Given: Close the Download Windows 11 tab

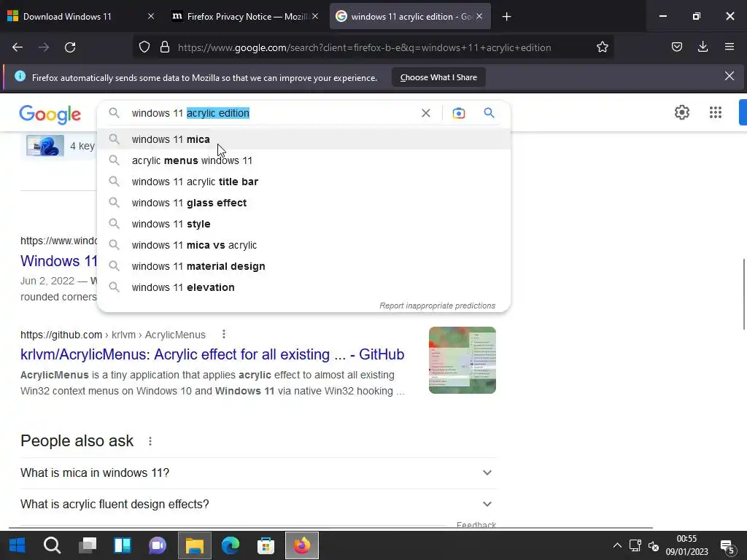Looking at the screenshot, I should (x=150, y=16).
